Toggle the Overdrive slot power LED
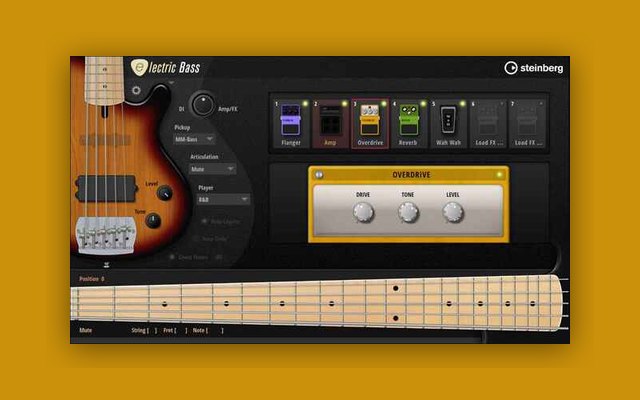 (x=384, y=104)
